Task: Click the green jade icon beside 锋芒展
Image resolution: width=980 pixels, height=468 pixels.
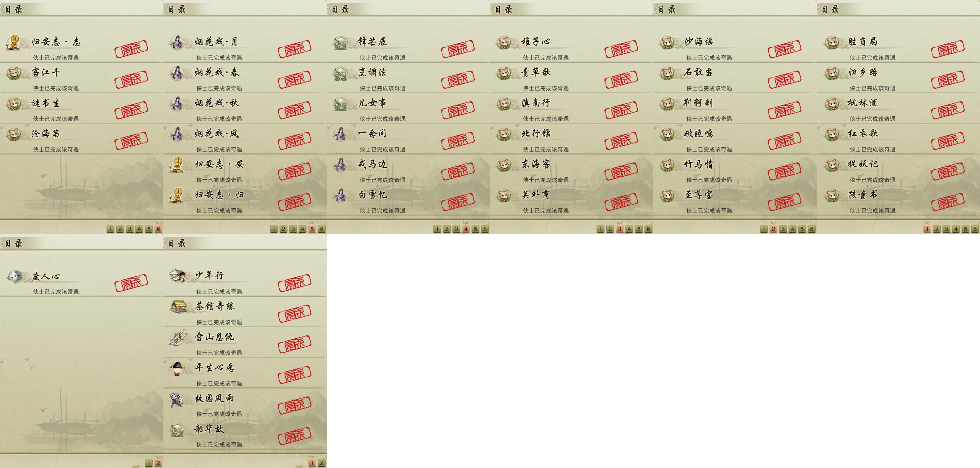Action: point(340,42)
